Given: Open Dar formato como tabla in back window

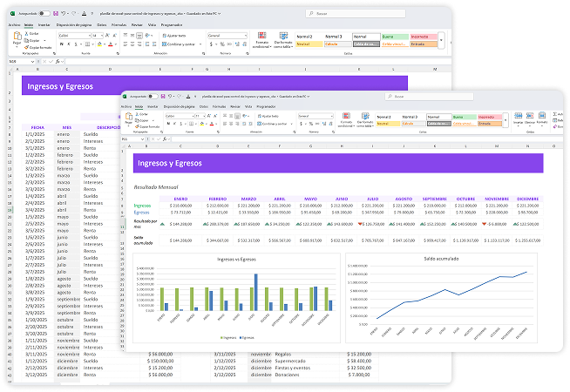Looking at the screenshot, I should coord(283,40).
